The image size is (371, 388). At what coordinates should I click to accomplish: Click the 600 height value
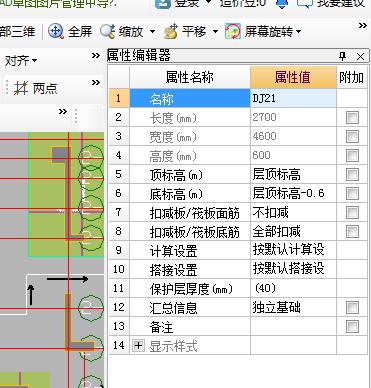pyautogui.click(x=293, y=155)
